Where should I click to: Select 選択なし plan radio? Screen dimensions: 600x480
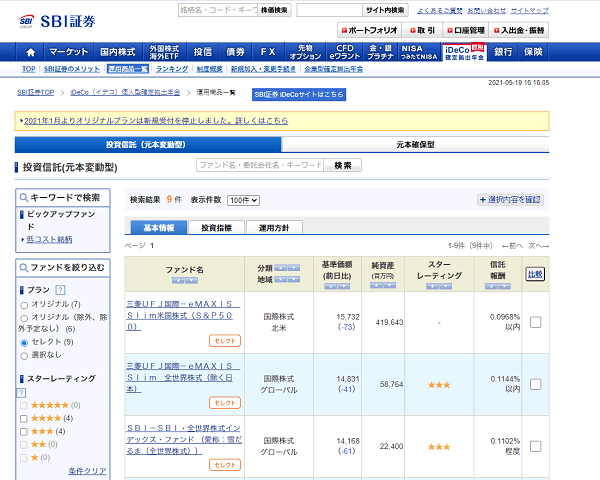24,356
